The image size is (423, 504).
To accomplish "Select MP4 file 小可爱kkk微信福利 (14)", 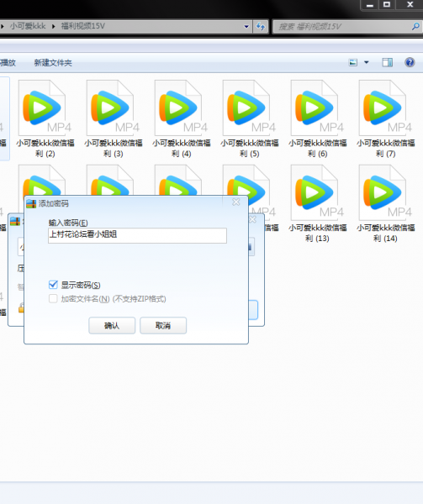I will click(x=386, y=204).
